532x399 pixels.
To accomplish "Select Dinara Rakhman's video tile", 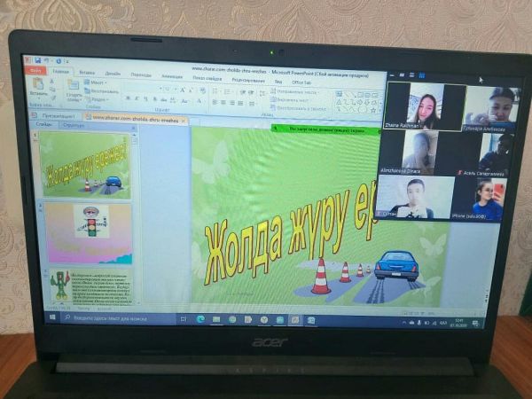I will [x=425, y=108].
